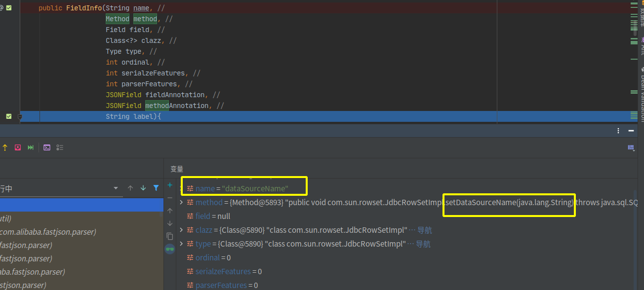This screenshot has width=644, height=290.
Task: Toggle breakpoint checkbox on FieldInfo constructor line
Action: [x=9, y=8]
